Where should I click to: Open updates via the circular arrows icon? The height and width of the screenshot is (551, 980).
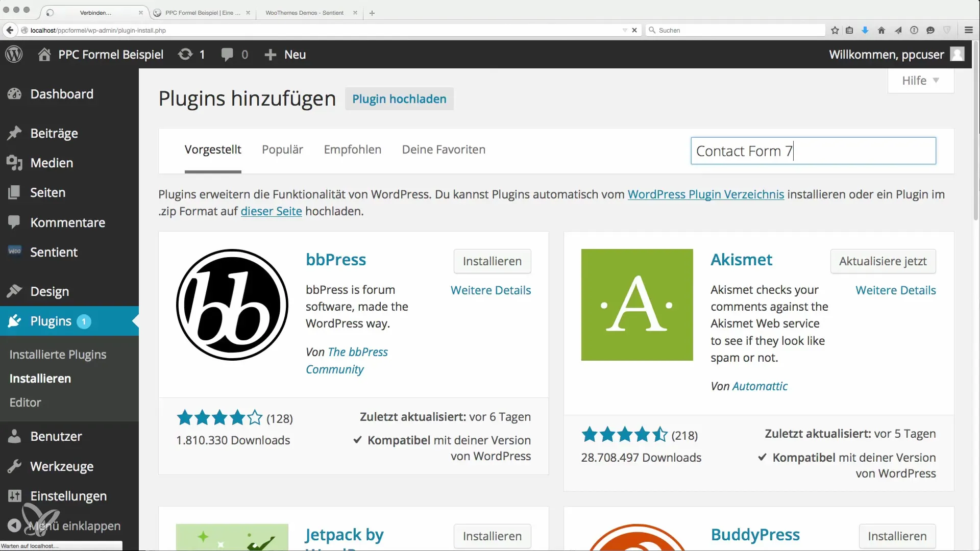(x=185, y=54)
